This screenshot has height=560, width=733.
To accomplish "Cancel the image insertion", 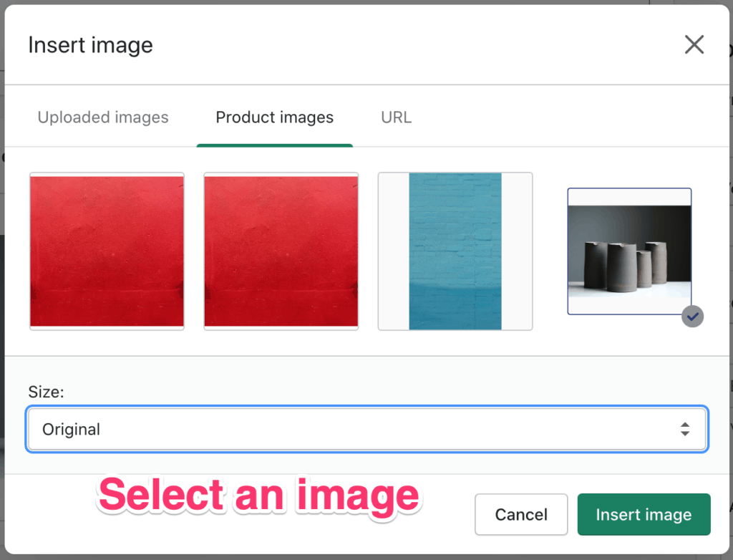I will 521,514.
